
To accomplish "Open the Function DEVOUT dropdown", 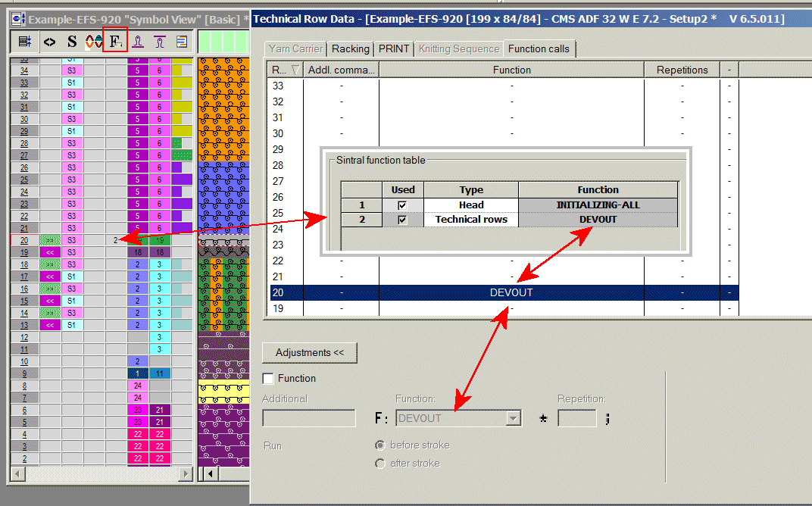I will pyautogui.click(x=514, y=418).
